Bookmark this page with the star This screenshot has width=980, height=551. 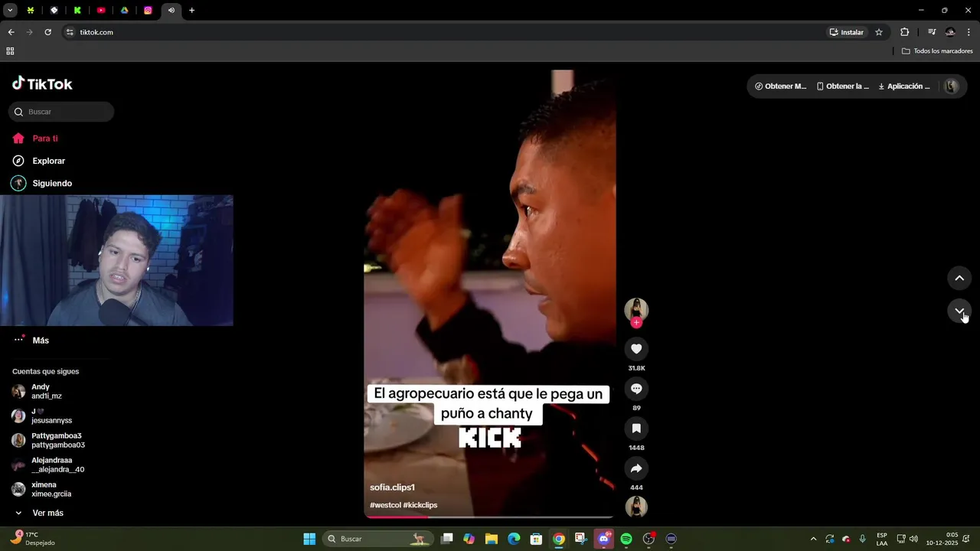[879, 32]
